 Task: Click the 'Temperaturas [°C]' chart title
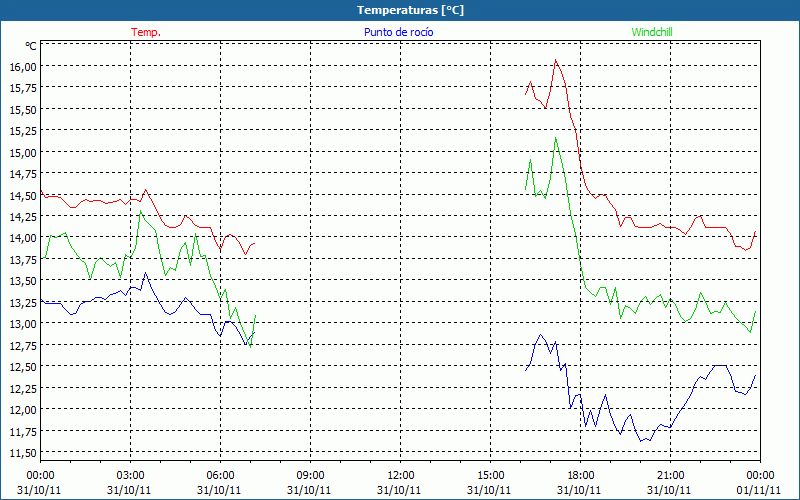click(x=410, y=10)
